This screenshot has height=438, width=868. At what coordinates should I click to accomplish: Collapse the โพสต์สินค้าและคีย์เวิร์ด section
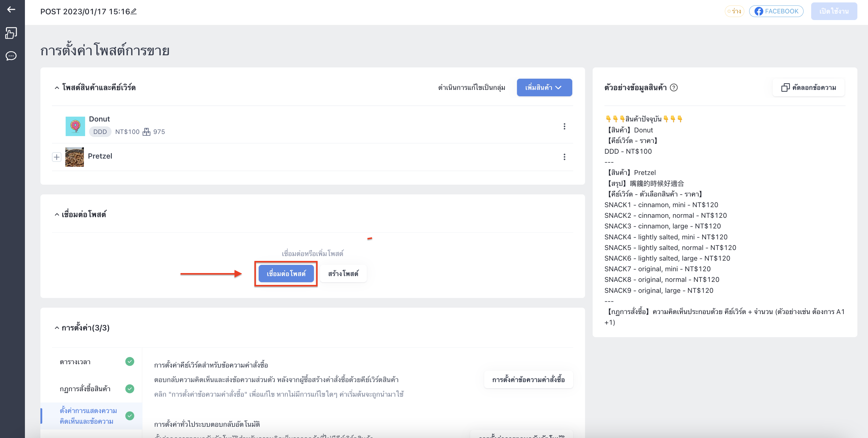(x=57, y=88)
